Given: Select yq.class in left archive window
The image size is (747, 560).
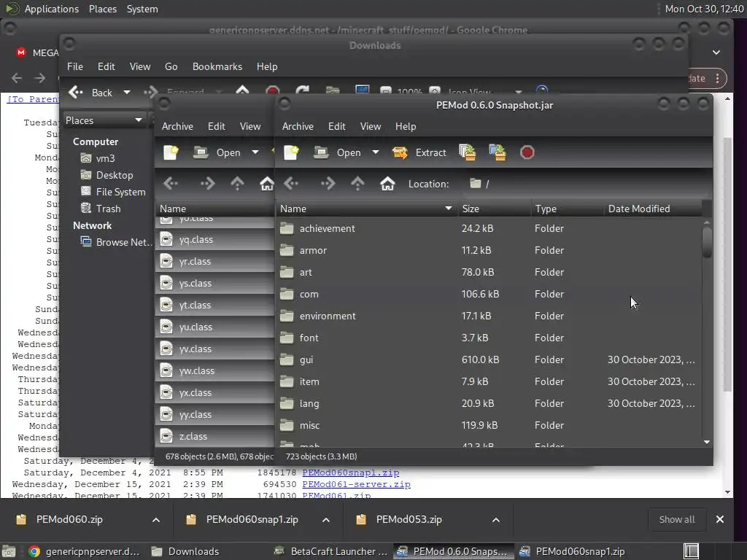Looking at the screenshot, I should pyautogui.click(x=214, y=239).
